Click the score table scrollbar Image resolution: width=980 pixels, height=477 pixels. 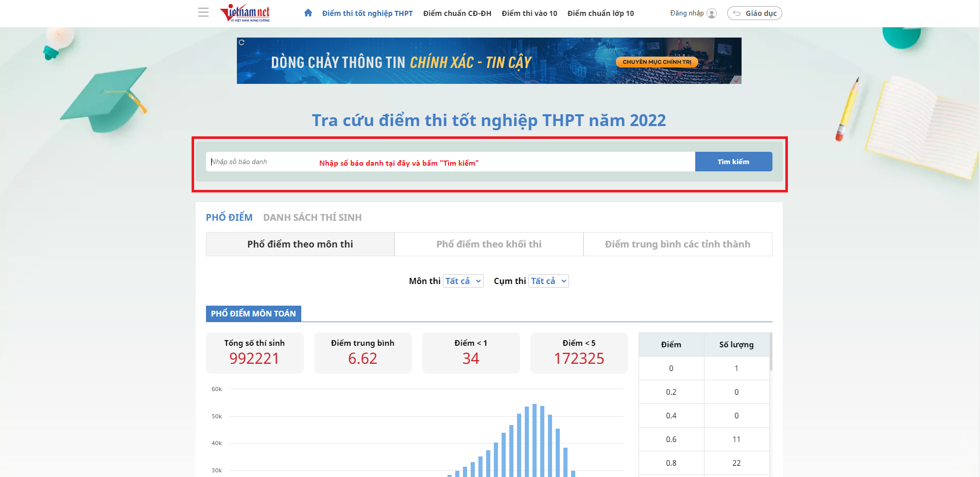pos(770,352)
